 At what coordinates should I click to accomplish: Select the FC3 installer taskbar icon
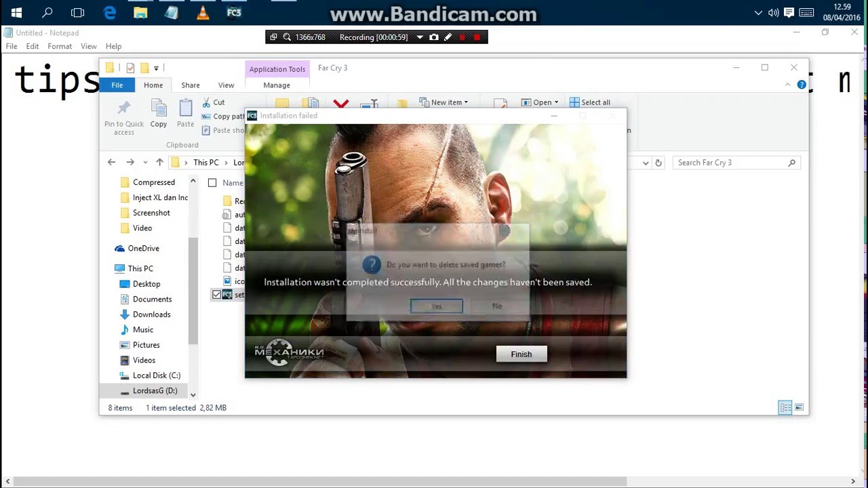(x=234, y=12)
